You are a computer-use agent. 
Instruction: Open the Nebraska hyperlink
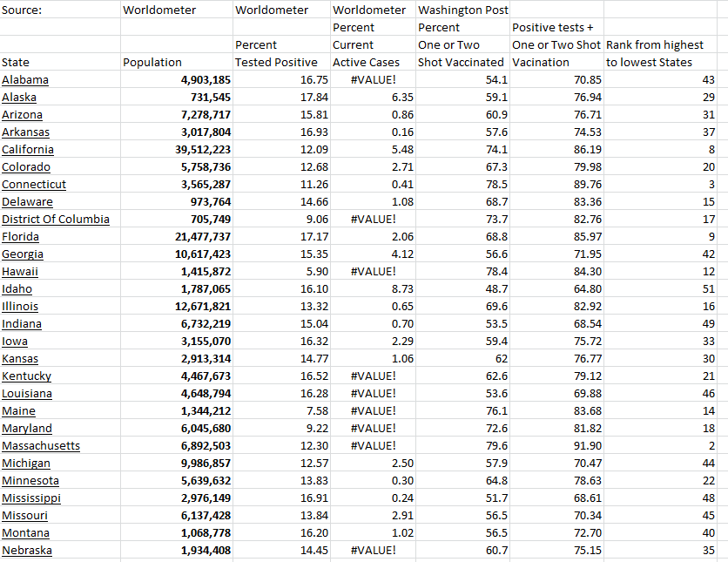click(x=27, y=551)
